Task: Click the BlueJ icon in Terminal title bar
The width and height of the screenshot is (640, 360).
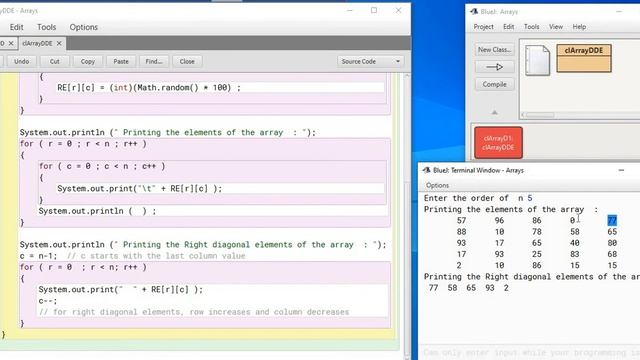Action: 426,170
